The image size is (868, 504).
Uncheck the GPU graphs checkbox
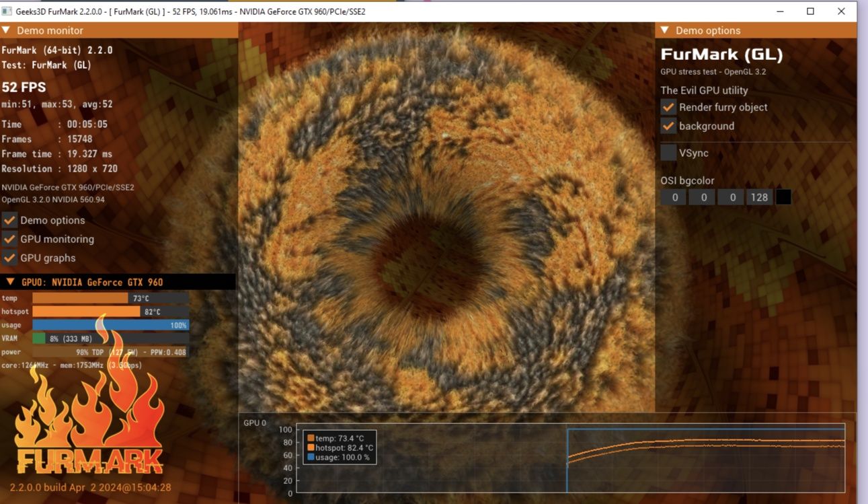tap(10, 258)
